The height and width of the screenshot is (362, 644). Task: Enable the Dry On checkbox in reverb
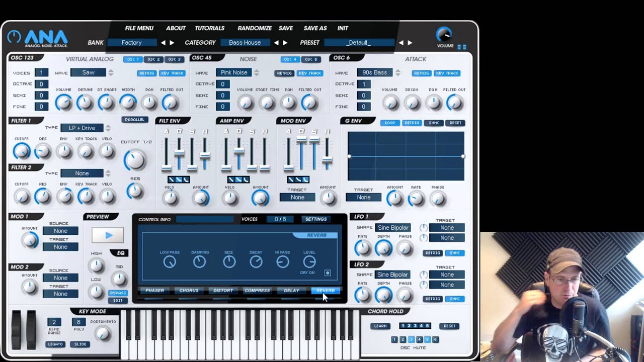(328, 273)
